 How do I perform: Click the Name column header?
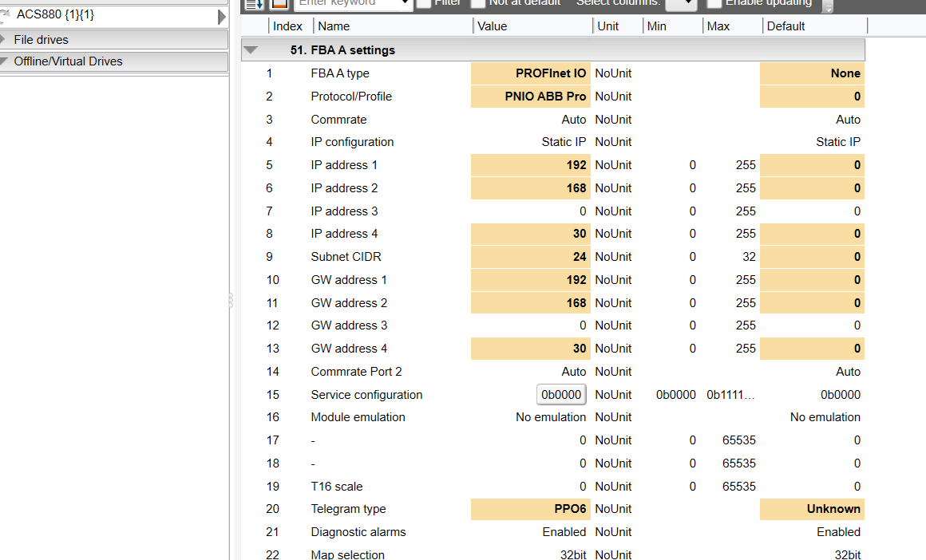[x=334, y=26]
